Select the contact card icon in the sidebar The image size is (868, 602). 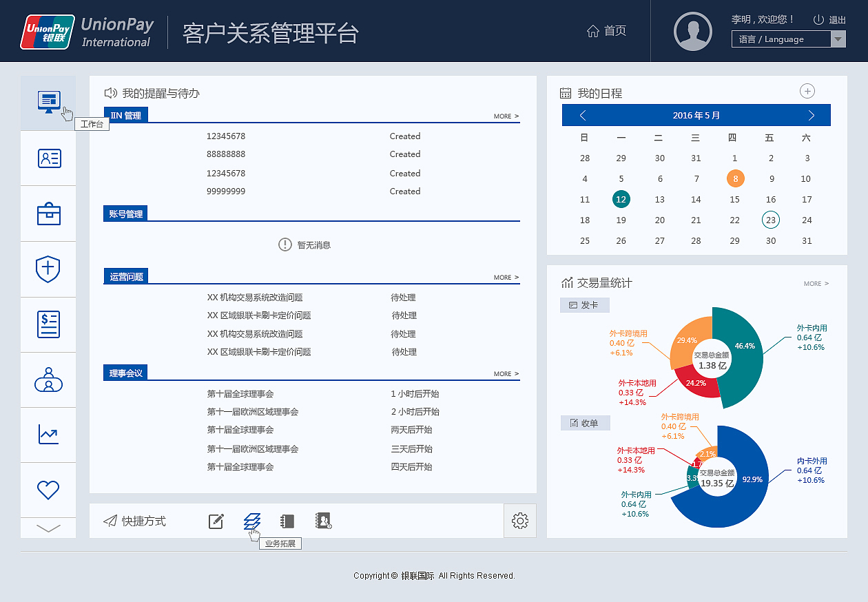click(x=48, y=158)
